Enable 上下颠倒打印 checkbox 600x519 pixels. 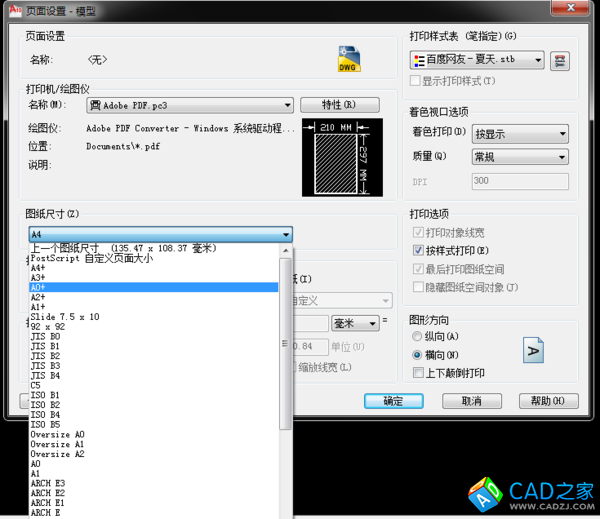pyautogui.click(x=420, y=373)
